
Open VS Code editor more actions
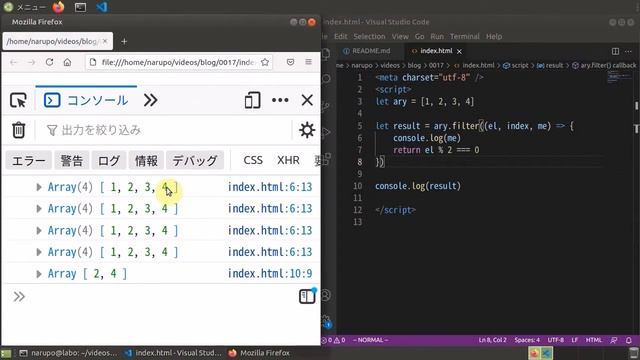click(629, 51)
